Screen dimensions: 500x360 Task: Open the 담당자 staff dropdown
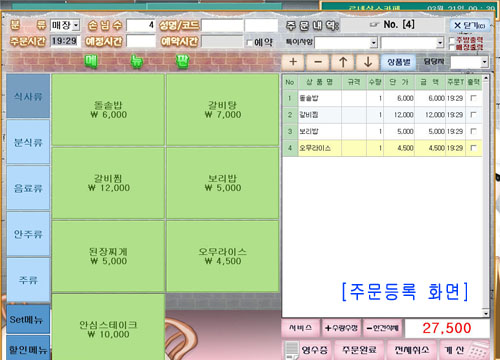point(484,62)
